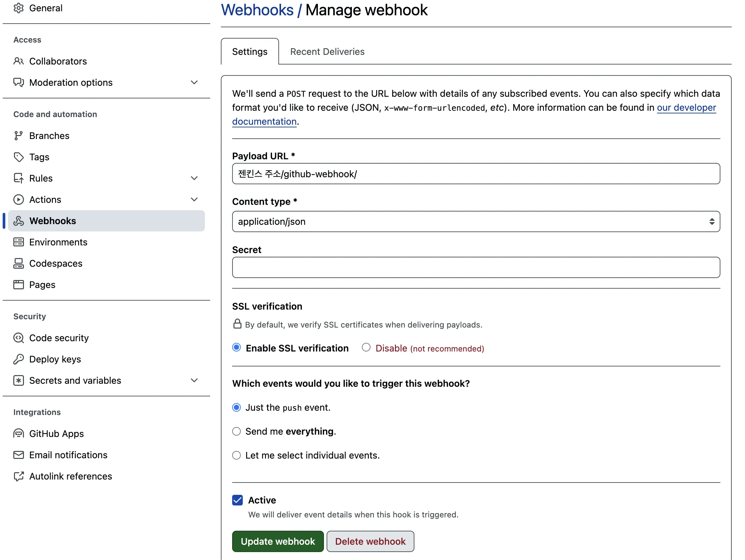The width and height of the screenshot is (745, 560).
Task: Open Environments via its sidebar icon
Action: click(19, 242)
